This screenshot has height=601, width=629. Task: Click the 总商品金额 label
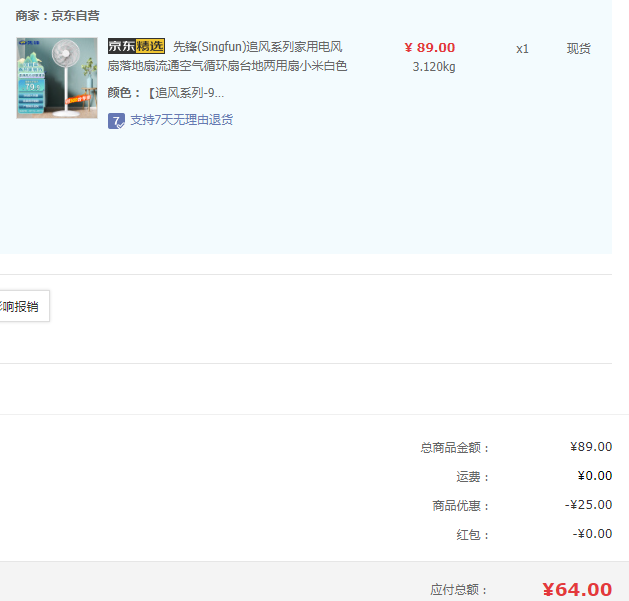coord(455,447)
